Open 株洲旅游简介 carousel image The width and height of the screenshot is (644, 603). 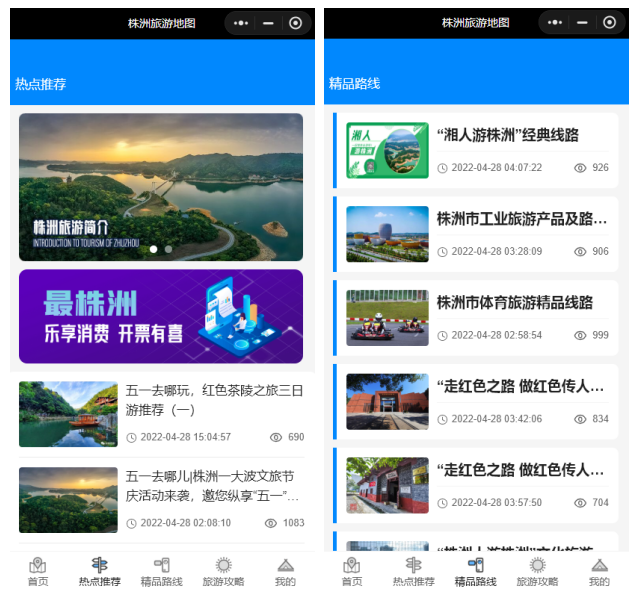(161, 185)
